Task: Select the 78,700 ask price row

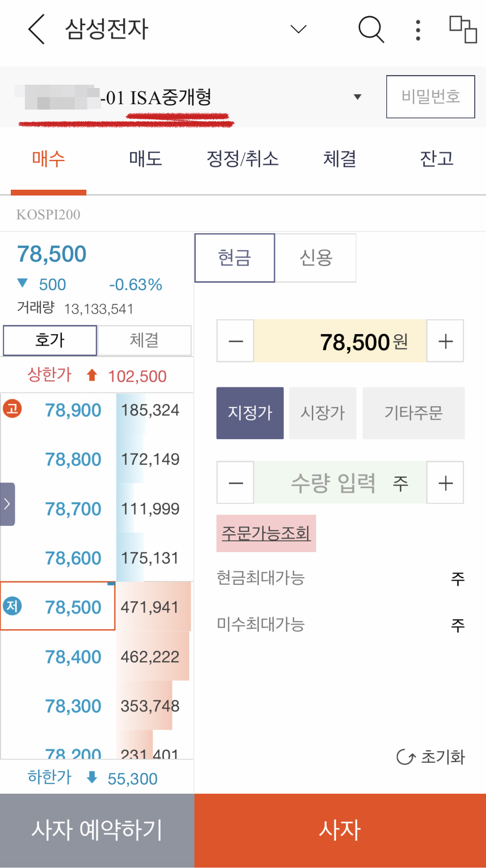Action: 73,509
